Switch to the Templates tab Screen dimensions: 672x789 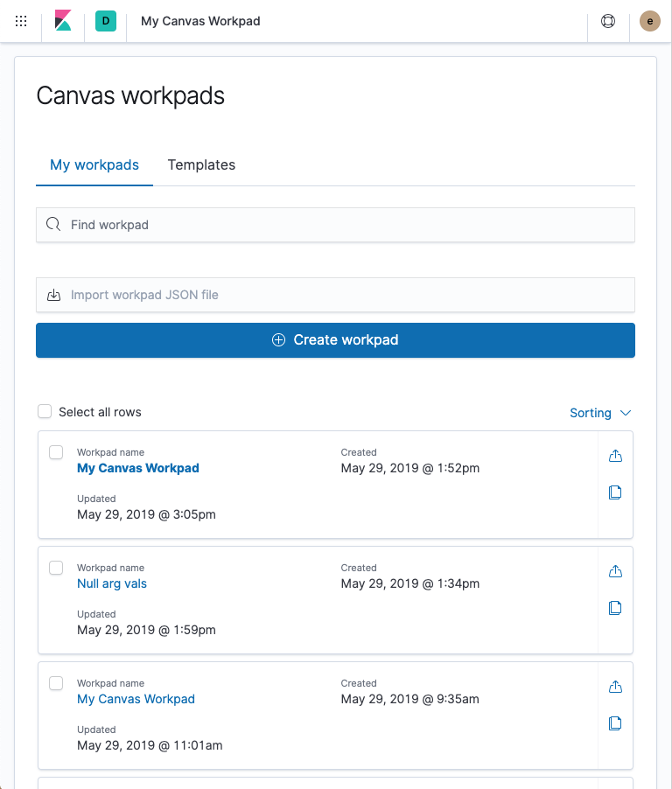tap(201, 165)
